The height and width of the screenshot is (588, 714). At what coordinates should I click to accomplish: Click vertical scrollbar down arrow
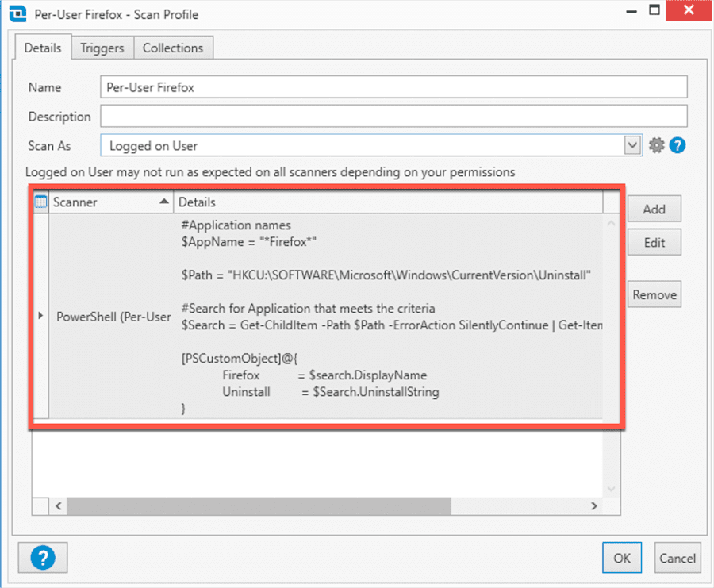click(611, 489)
